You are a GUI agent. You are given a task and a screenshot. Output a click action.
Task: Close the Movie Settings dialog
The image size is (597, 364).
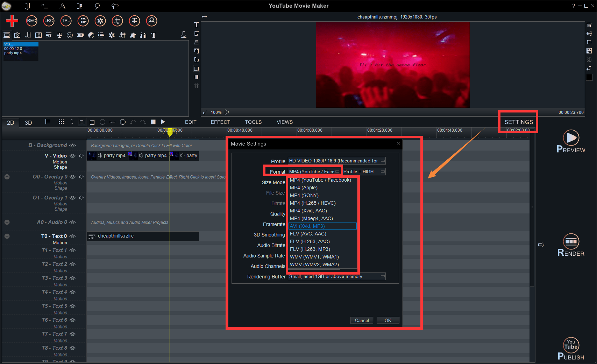click(398, 144)
